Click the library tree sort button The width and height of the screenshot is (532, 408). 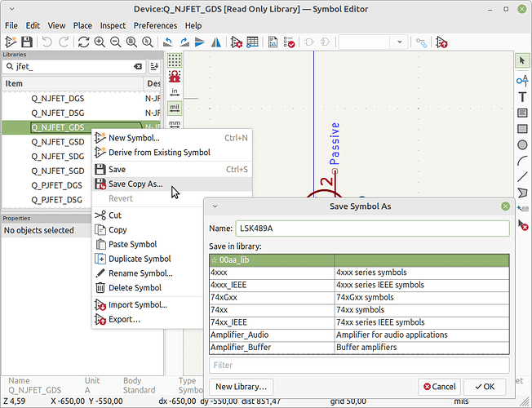[154, 67]
